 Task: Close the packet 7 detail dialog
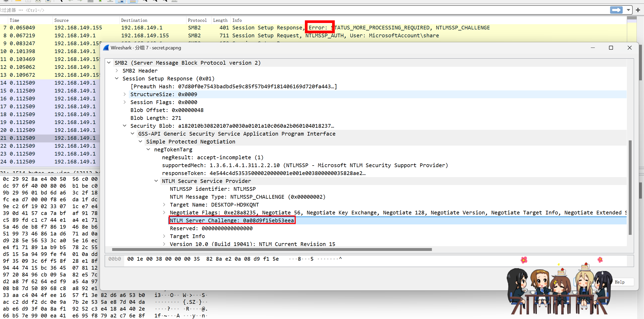click(x=629, y=48)
